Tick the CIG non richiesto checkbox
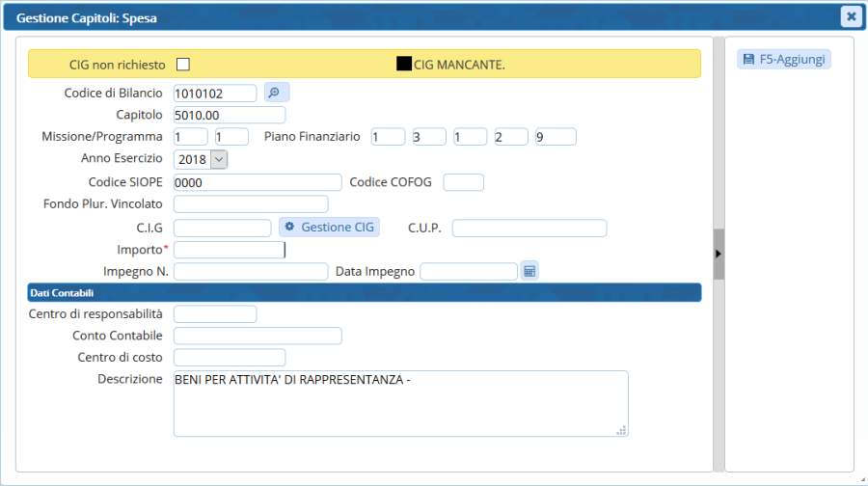The image size is (868, 486). click(x=183, y=65)
